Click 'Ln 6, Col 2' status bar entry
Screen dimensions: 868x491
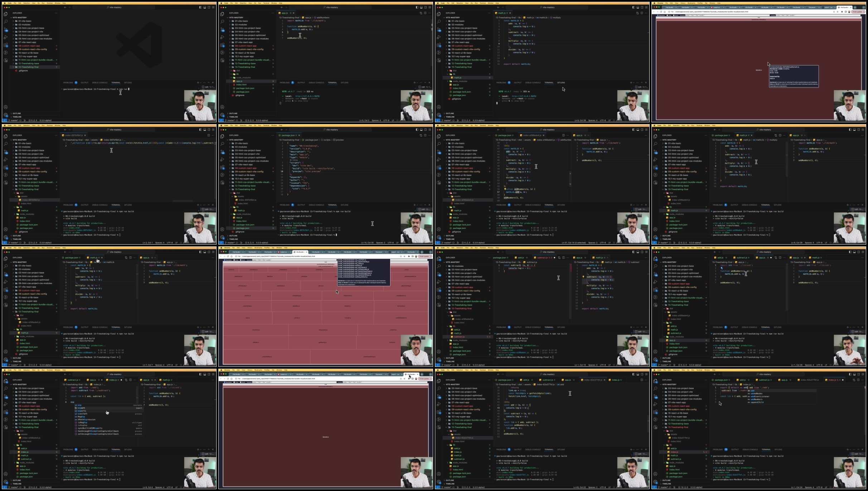click(364, 120)
